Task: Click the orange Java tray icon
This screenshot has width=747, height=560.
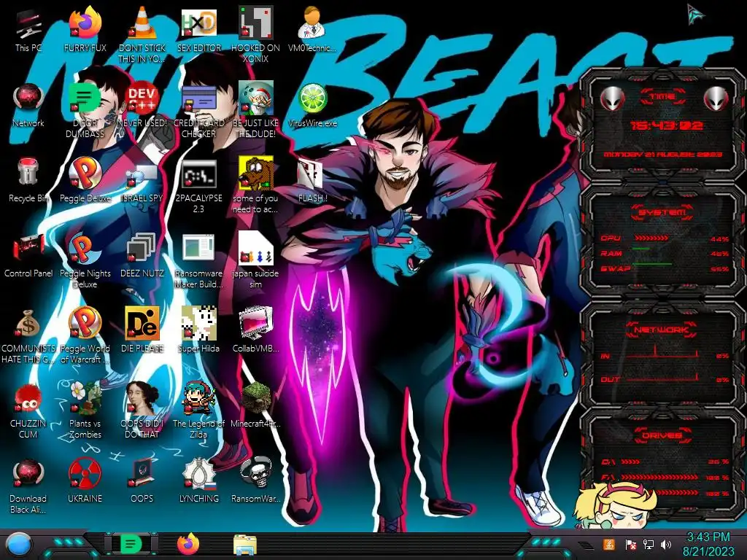Action: 609,544
